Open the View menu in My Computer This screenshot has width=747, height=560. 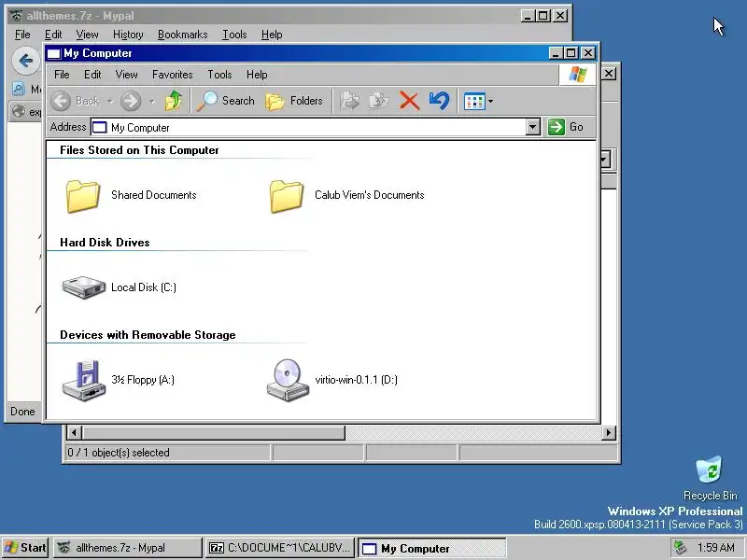tap(126, 75)
